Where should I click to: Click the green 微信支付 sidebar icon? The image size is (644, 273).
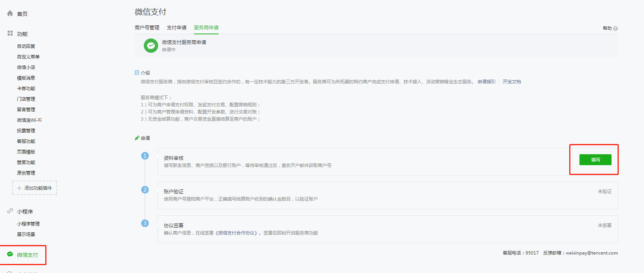coord(10,255)
